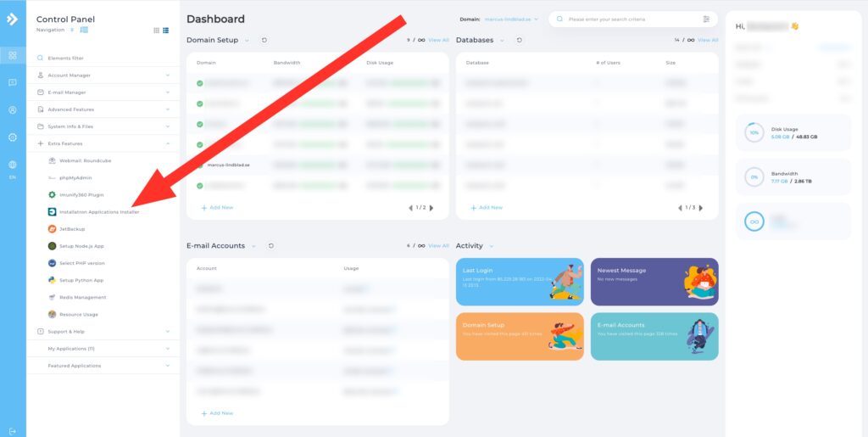Open JetBackup from Extra Features

[x=72, y=229]
